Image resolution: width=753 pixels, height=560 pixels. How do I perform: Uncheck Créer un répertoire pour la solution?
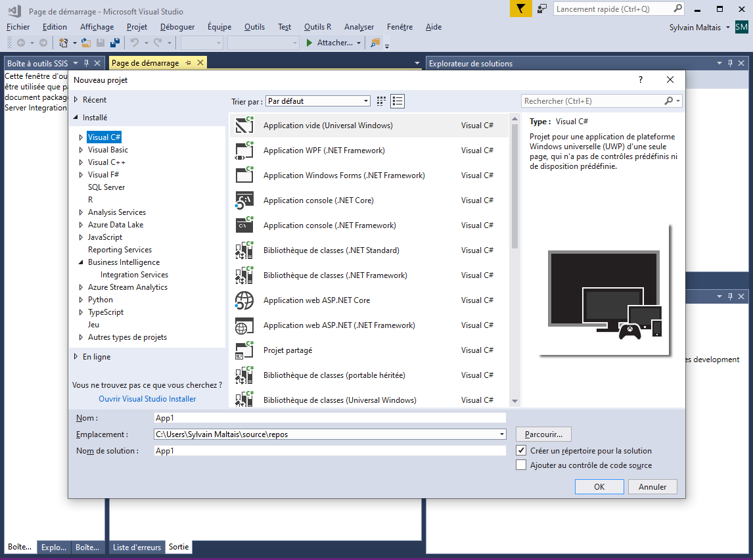[x=521, y=451]
